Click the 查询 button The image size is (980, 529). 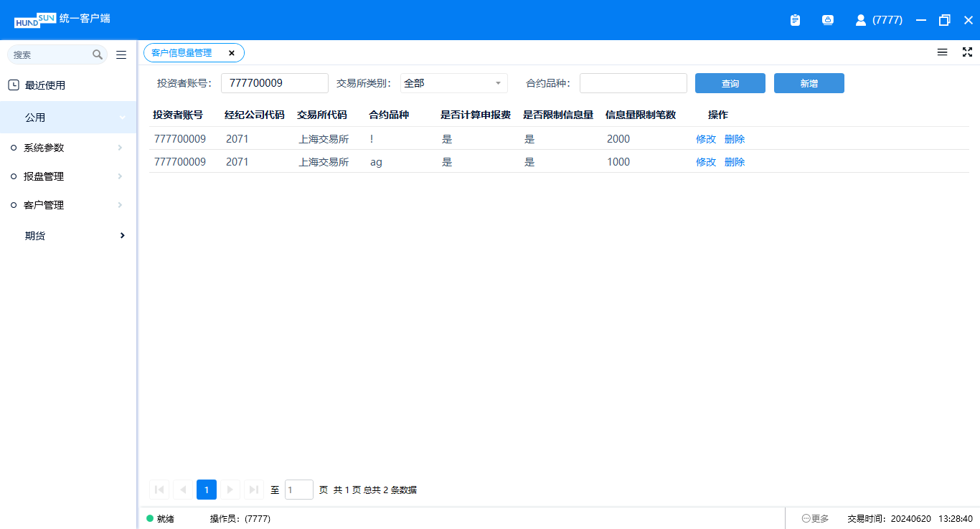730,83
